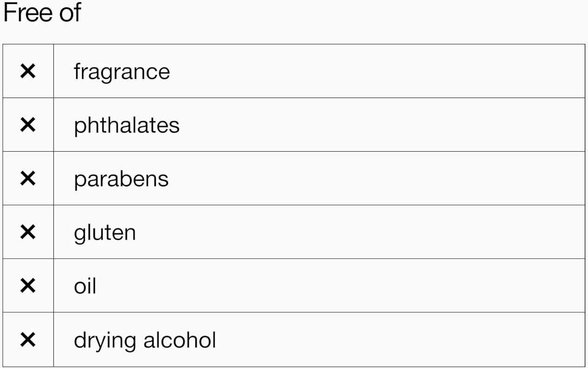Click the parabens label text

(121, 179)
